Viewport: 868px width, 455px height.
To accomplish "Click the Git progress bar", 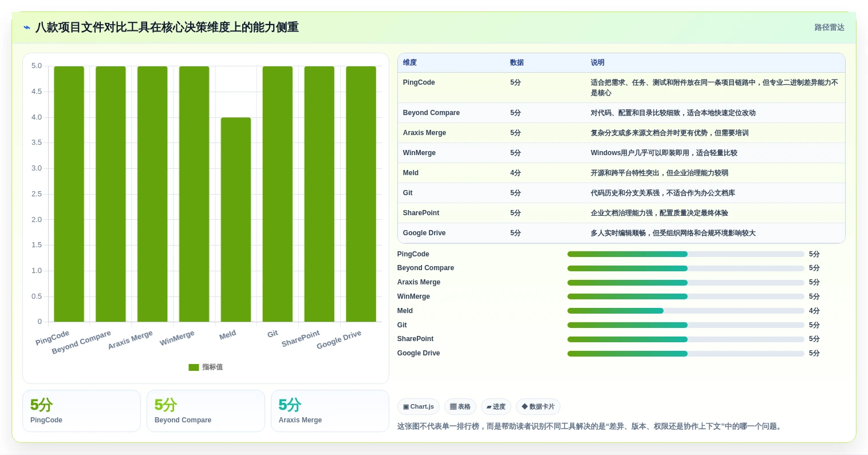I will [686, 325].
